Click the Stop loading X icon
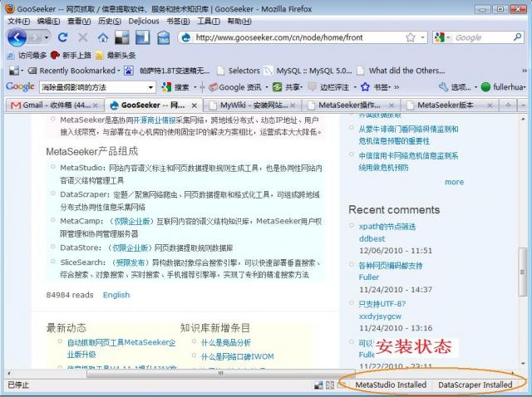 [x=83, y=37]
